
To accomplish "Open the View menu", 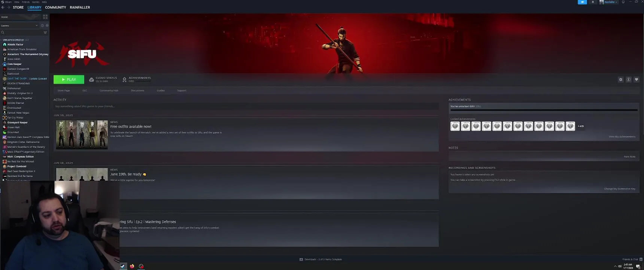I will tap(17, 2).
